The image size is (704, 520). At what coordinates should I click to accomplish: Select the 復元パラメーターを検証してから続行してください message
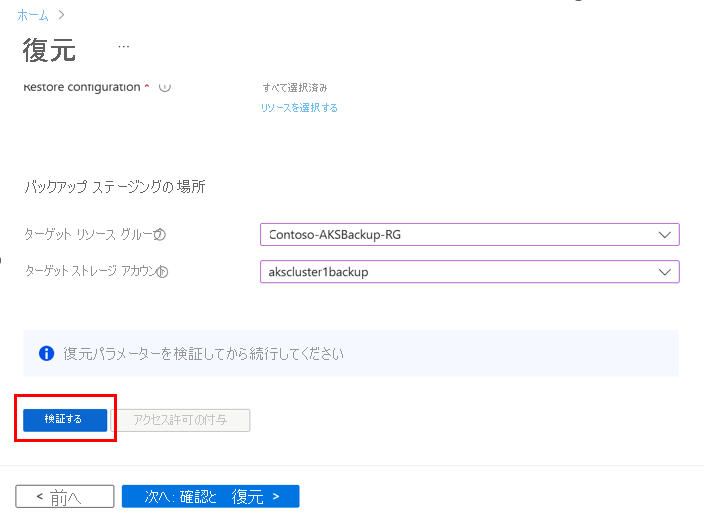pyautogui.click(x=203, y=354)
